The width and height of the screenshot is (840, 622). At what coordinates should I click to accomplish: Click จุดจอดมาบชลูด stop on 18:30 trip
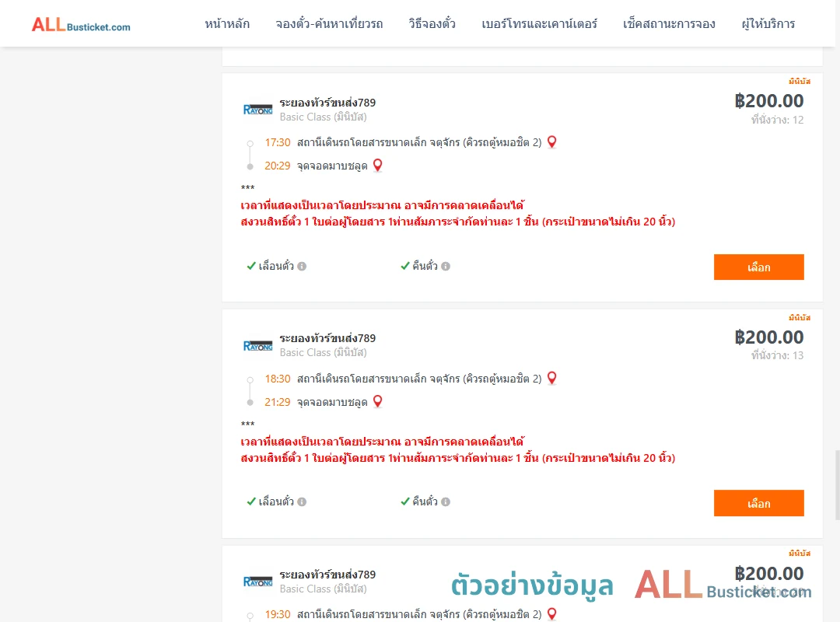pyautogui.click(x=332, y=402)
